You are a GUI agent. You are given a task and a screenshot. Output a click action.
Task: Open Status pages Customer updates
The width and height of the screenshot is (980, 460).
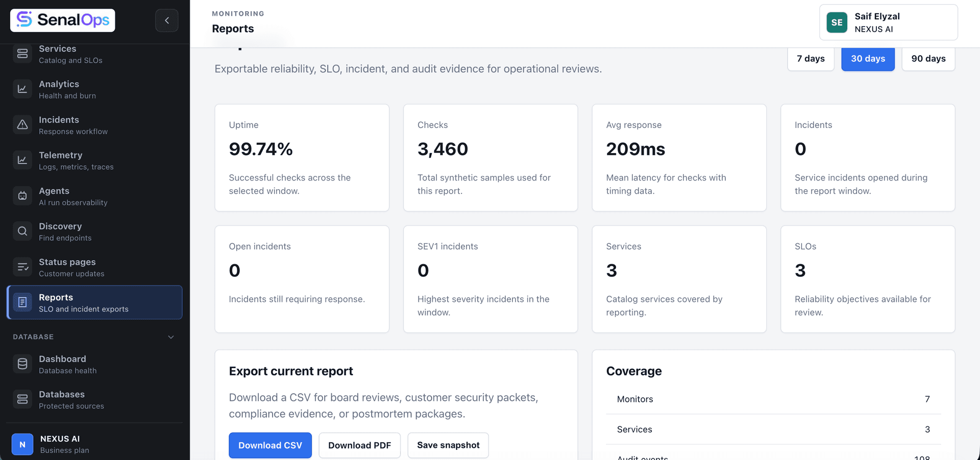point(94,267)
